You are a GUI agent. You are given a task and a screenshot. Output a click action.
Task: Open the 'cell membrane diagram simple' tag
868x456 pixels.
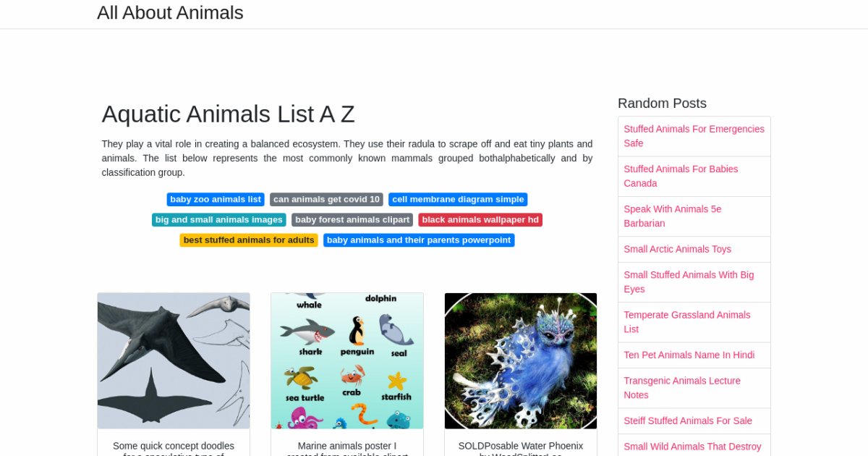[x=458, y=200]
